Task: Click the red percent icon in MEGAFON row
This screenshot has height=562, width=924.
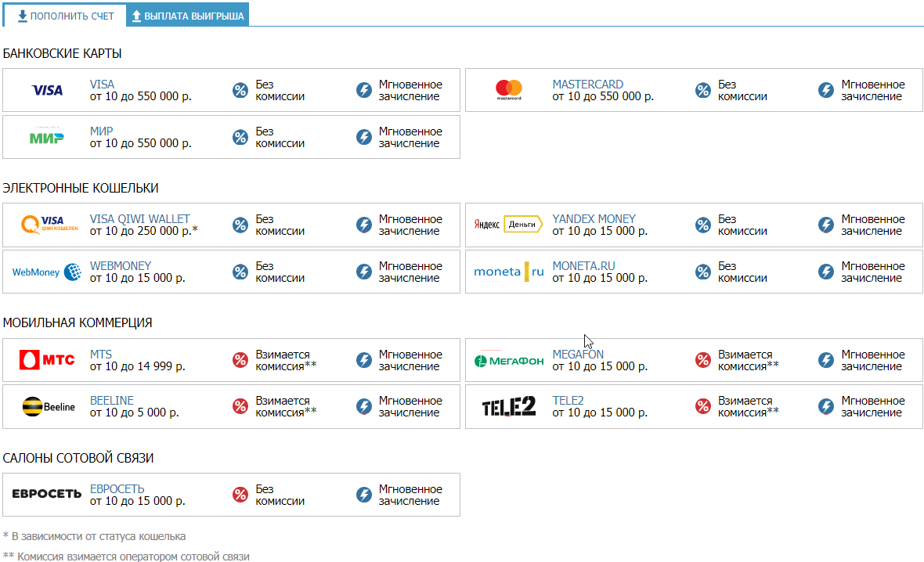Action: pos(702,360)
